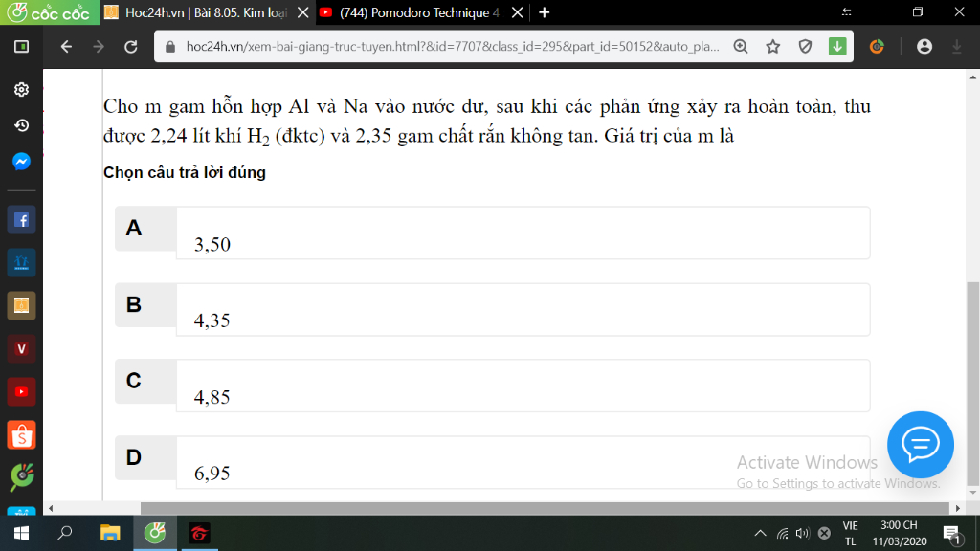Open the blue bridge site shortcut in sidebar
Image resolution: width=980 pixels, height=551 pixels.
click(21, 263)
